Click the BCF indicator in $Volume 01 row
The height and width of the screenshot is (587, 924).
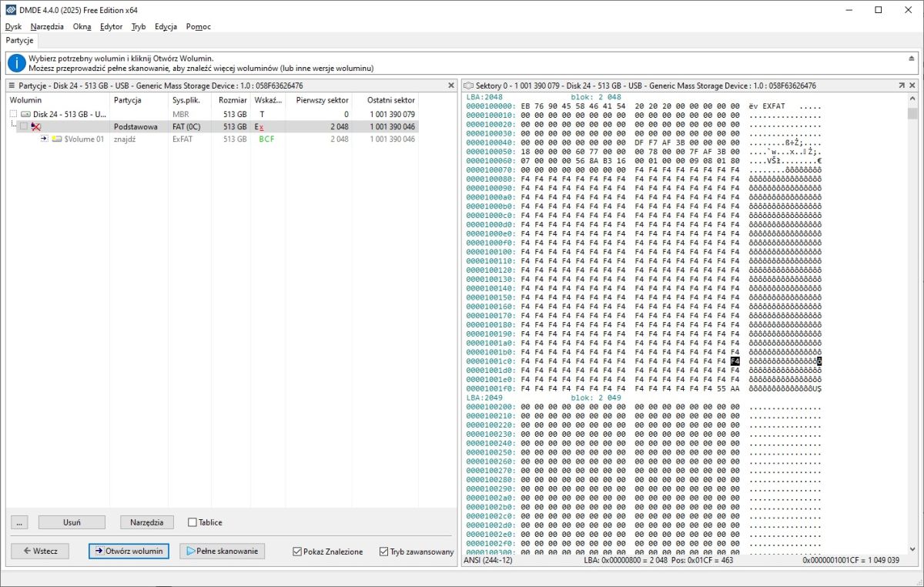pyautogui.click(x=266, y=139)
